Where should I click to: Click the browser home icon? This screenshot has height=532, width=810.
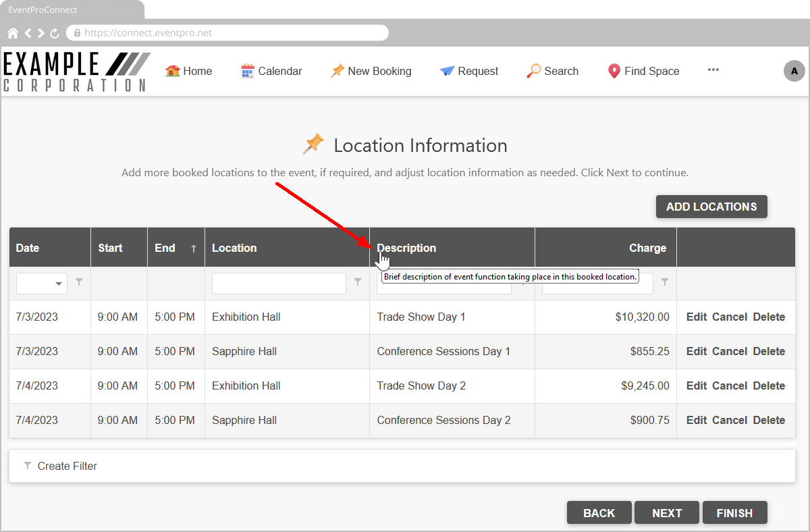pyautogui.click(x=13, y=33)
